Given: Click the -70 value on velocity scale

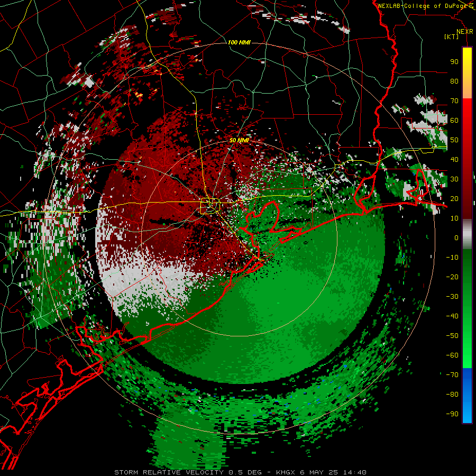Looking at the screenshot, I should click(452, 375).
